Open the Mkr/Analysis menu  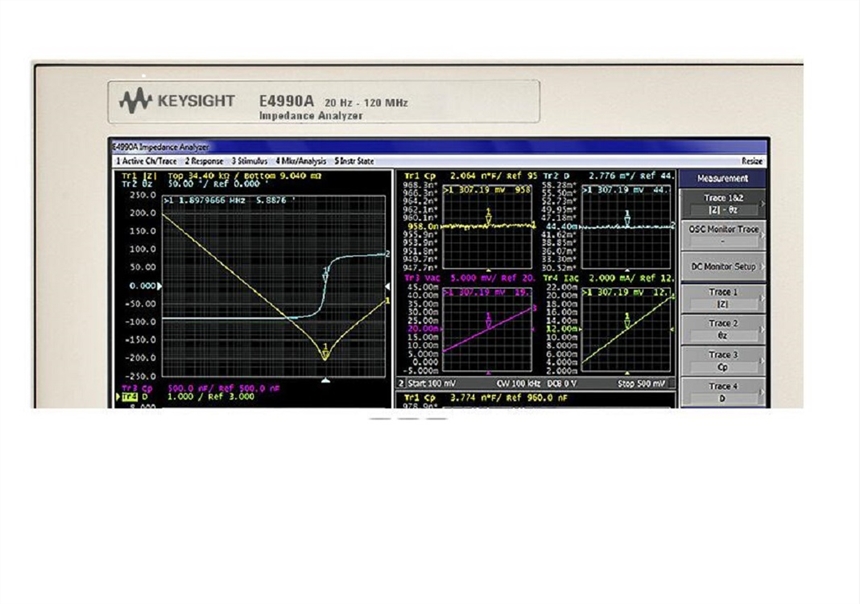click(x=301, y=161)
